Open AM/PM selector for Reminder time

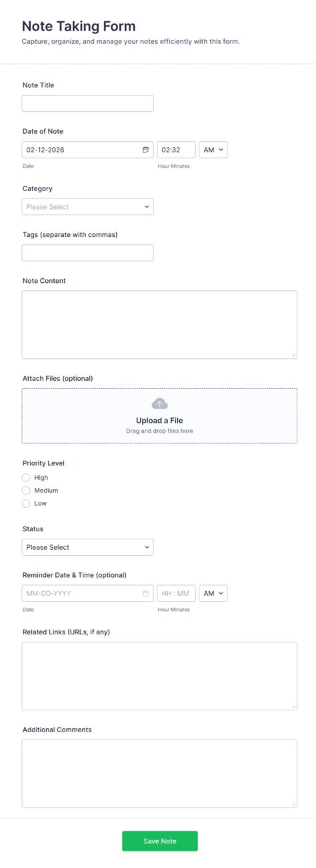coord(213,593)
